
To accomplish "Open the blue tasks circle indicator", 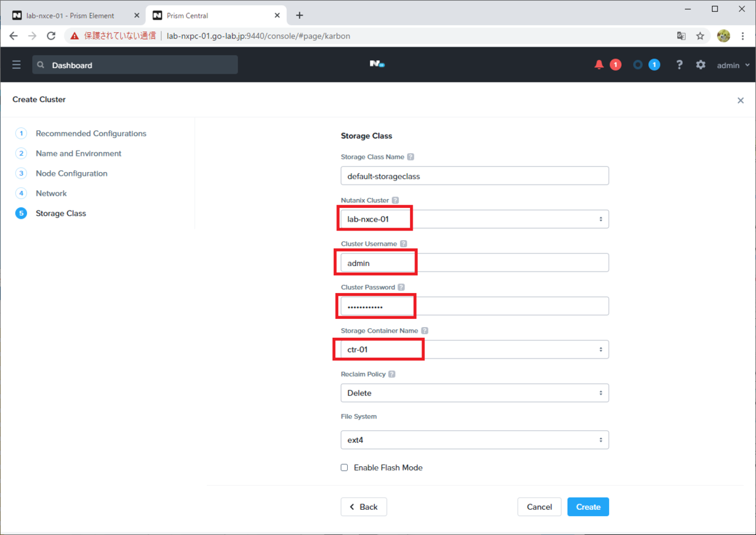I will tap(638, 64).
